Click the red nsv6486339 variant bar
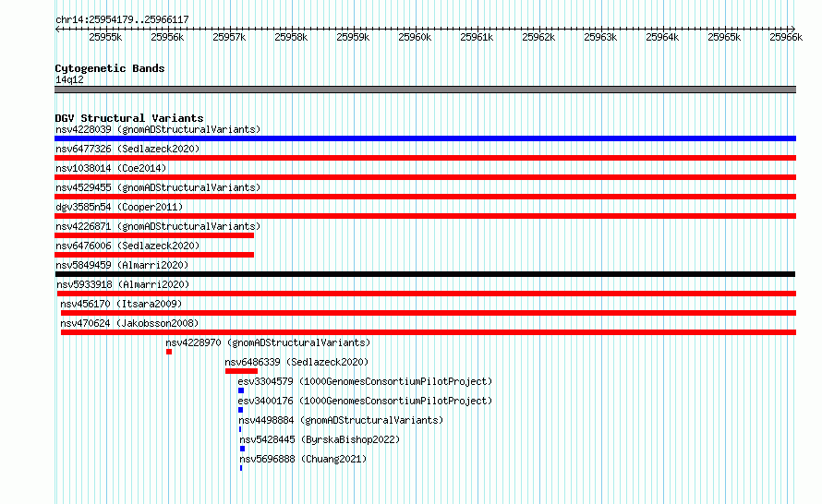 click(241, 371)
